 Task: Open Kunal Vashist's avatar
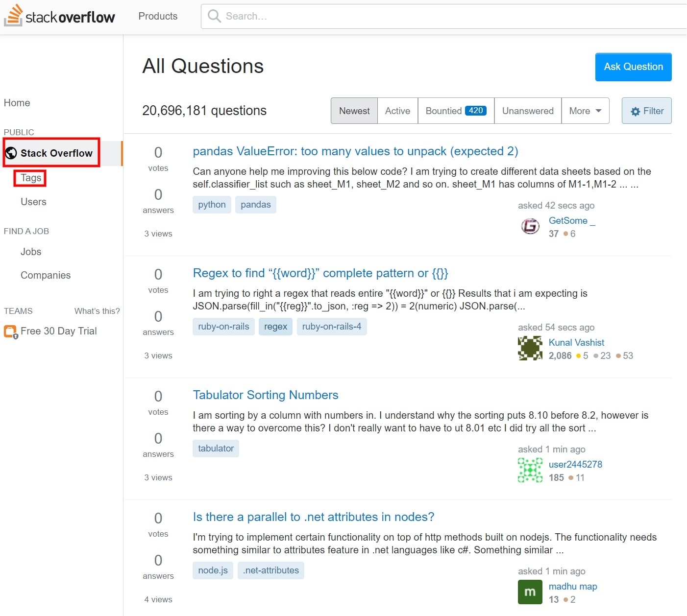tap(530, 348)
